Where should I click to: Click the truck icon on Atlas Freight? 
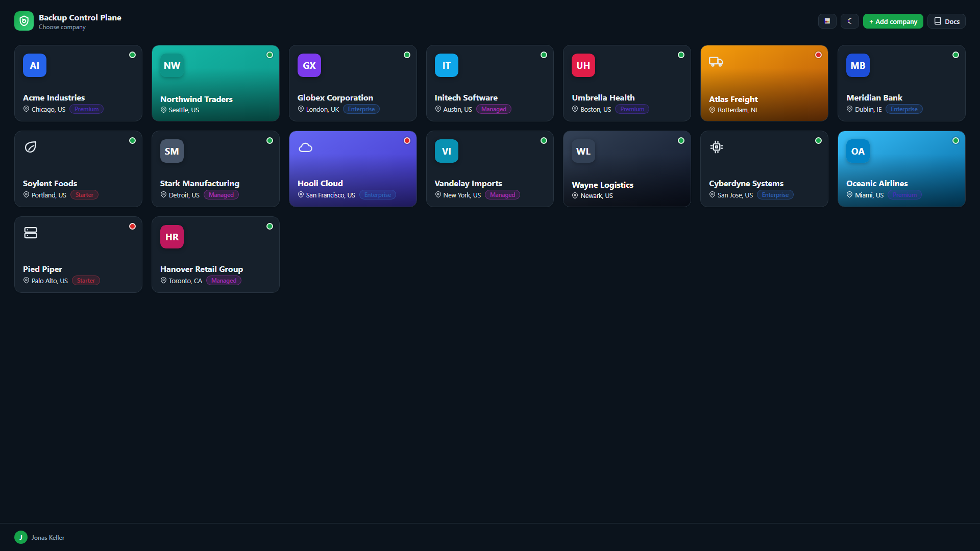[x=716, y=62]
